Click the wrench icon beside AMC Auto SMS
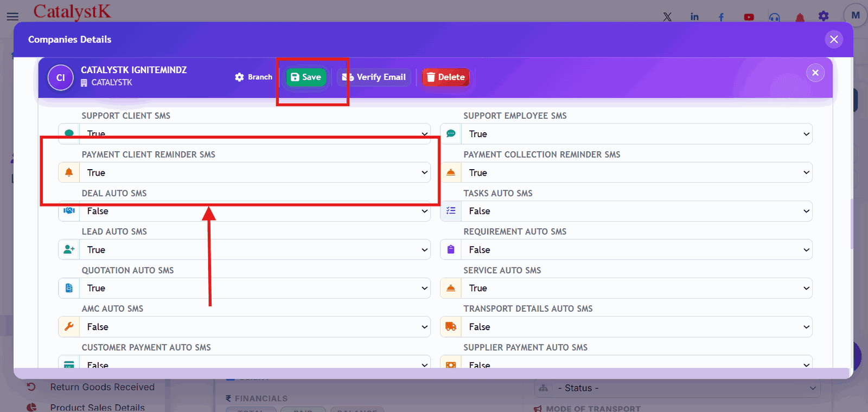 coord(69,326)
